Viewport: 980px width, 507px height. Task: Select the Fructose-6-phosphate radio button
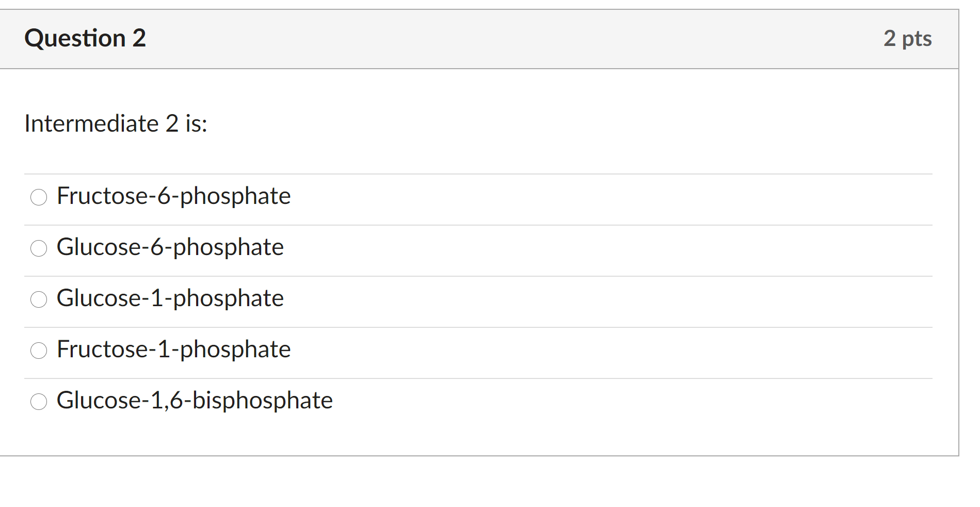click(39, 197)
